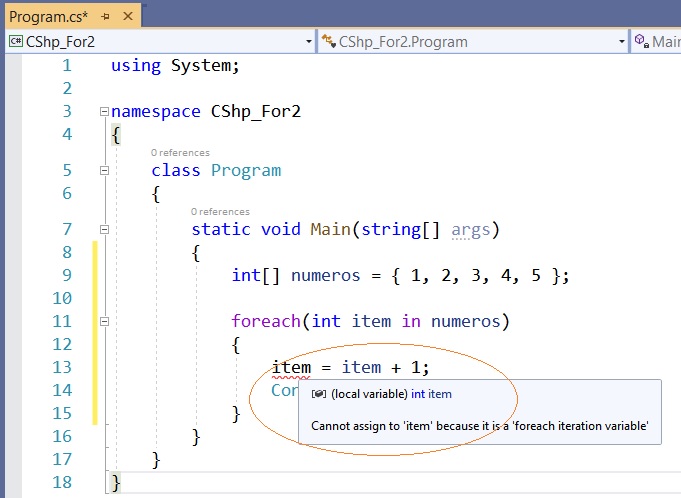Click the underlined 'item' error on line 13
Image resolution: width=681 pixels, height=498 pixels.
pos(291,368)
